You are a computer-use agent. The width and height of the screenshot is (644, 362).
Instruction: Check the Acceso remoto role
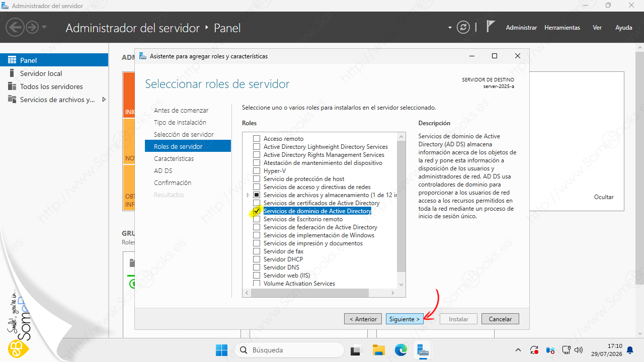(257, 139)
